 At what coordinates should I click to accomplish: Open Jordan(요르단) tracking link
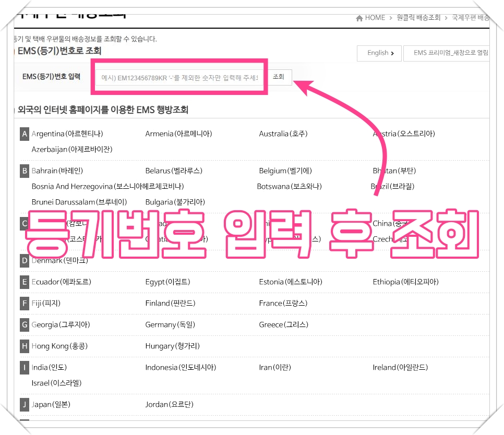170,404
